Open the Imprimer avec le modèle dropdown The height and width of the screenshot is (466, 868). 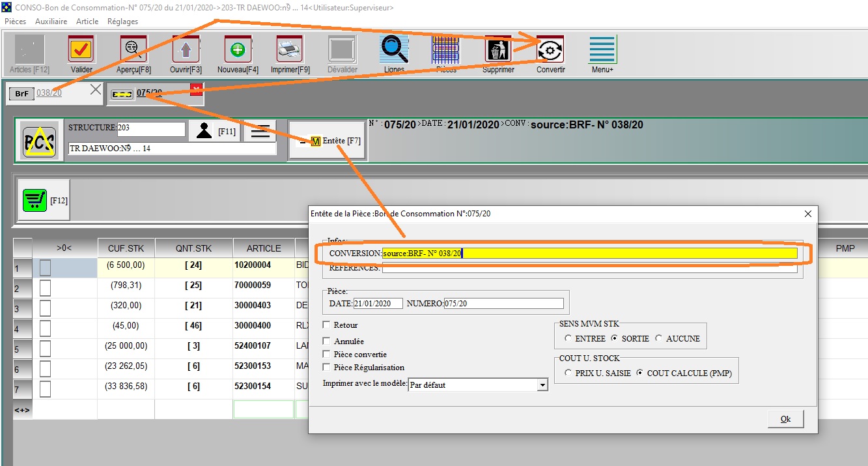[542, 385]
